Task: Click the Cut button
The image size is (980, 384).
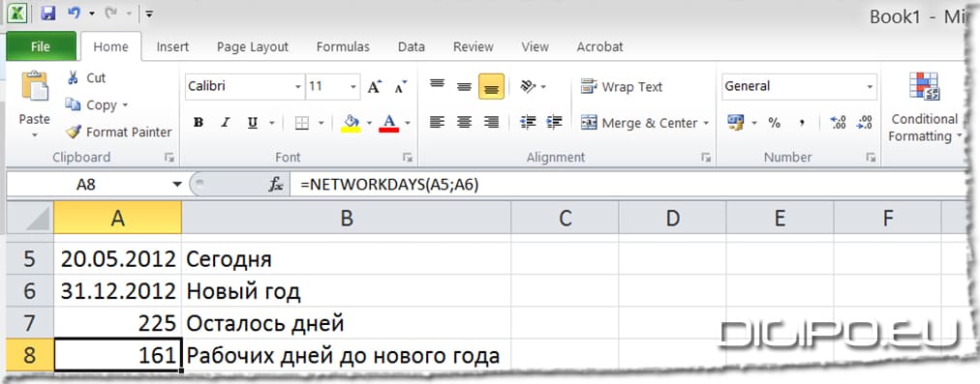Action: pos(87,78)
